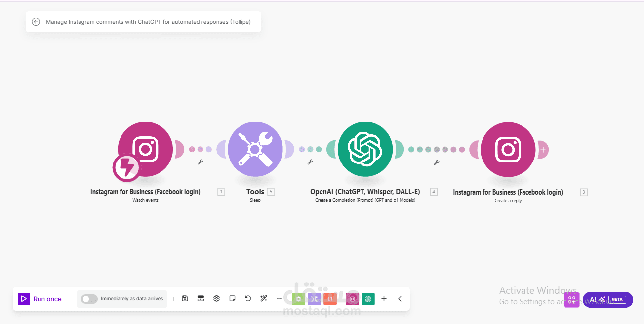
Task: Click the orange text parser favorite icon
Action: [x=330, y=299]
